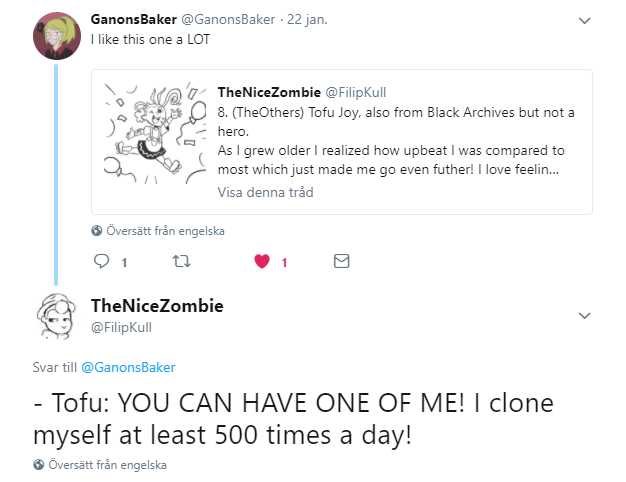The image size is (626, 482).
Task: Translate GanonsBaker tweet via 'Översätt från engelska'
Action: pyautogui.click(x=165, y=231)
